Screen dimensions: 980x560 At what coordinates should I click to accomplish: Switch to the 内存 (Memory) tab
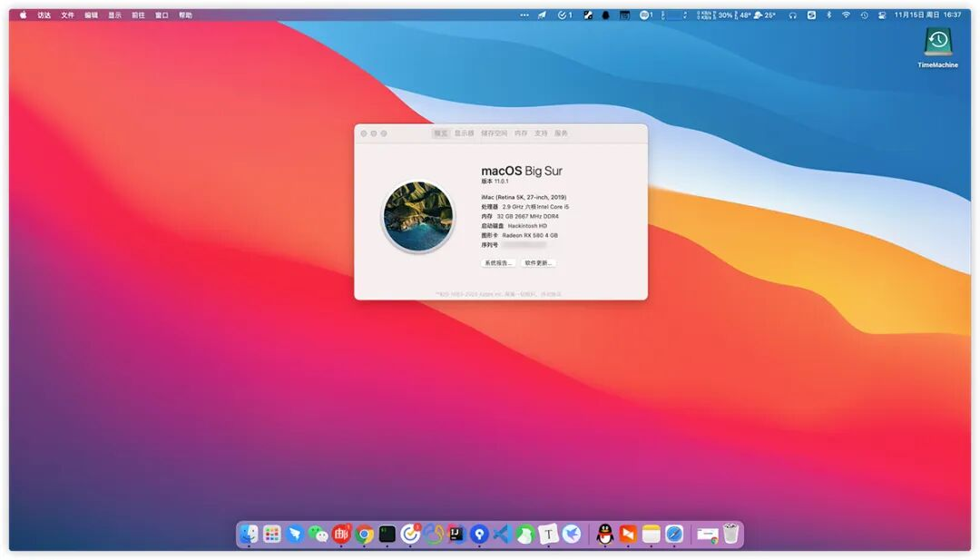click(521, 133)
